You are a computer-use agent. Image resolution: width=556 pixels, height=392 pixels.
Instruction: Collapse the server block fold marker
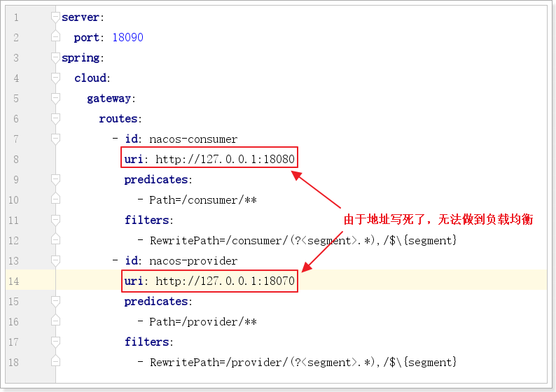tap(55, 17)
